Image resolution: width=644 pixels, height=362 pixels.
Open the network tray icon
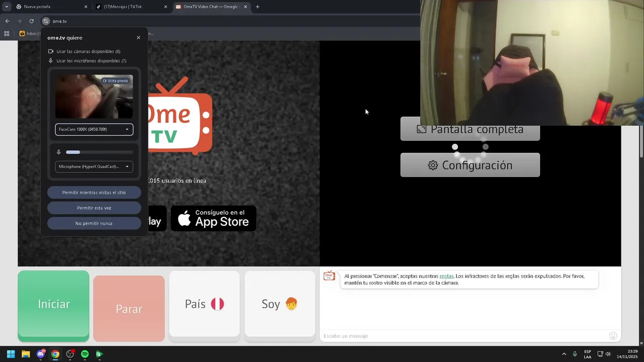pyautogui.click(x=600, y=354)
